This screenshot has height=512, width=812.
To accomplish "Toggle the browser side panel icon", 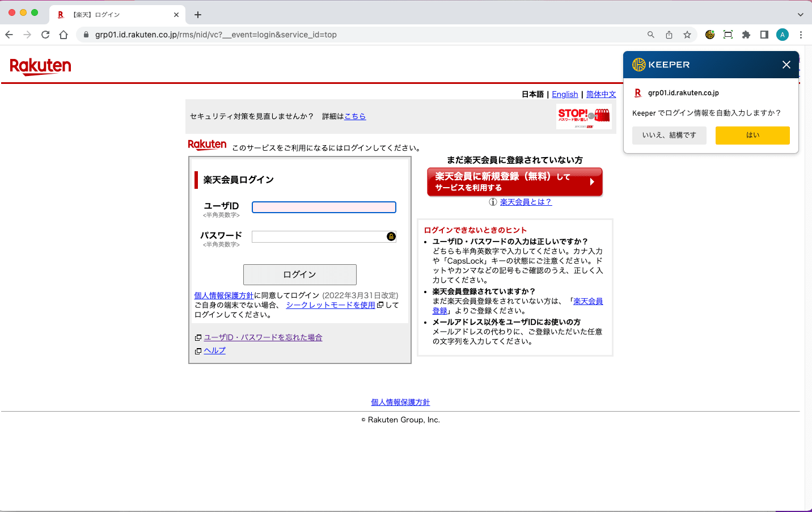I will pyautogui.click(x=764, y=35).
